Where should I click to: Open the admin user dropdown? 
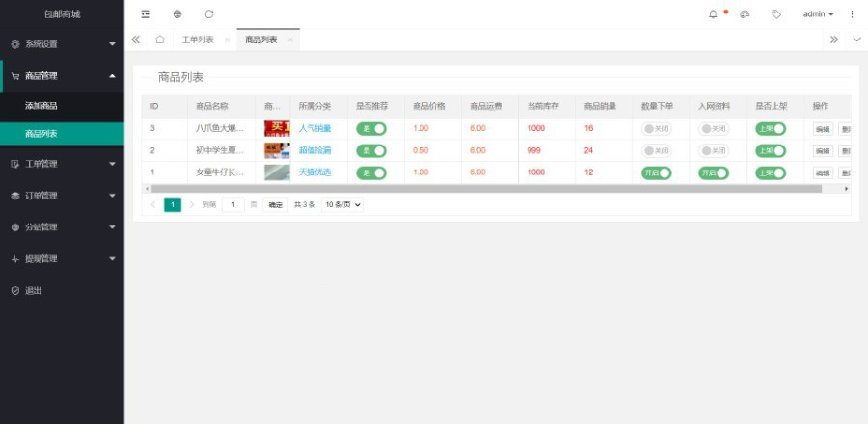tap(818, 14)
